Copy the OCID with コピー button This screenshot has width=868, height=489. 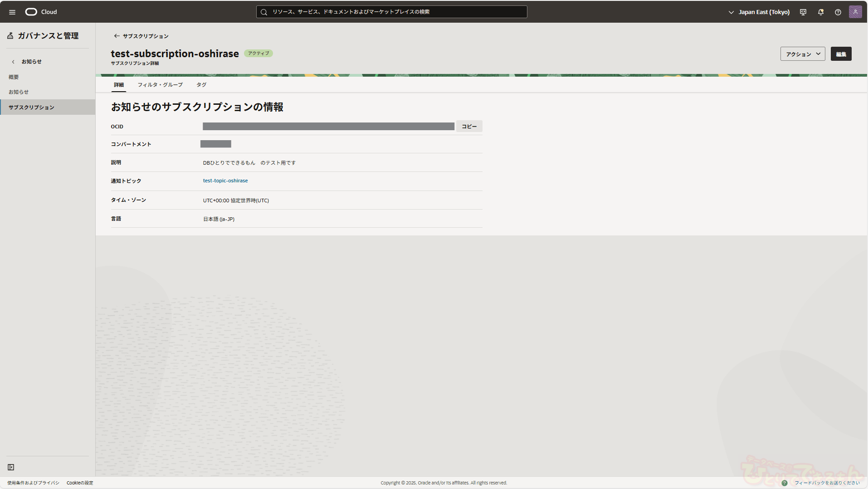(x=469, y=127)
